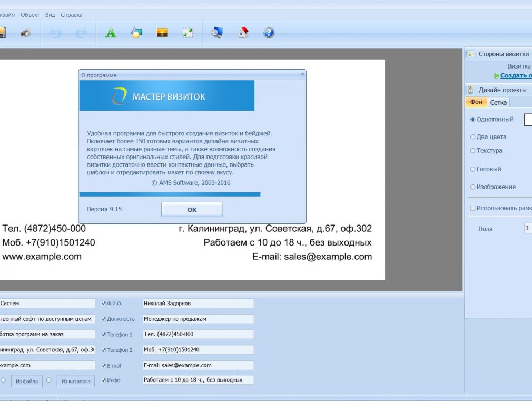Click the www.example.com text on card
532x401 pixels.
click(x=42, y=256)
